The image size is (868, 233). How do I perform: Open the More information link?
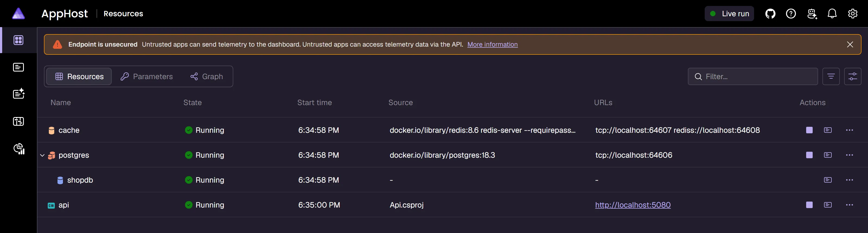click(x=492, y=44)
